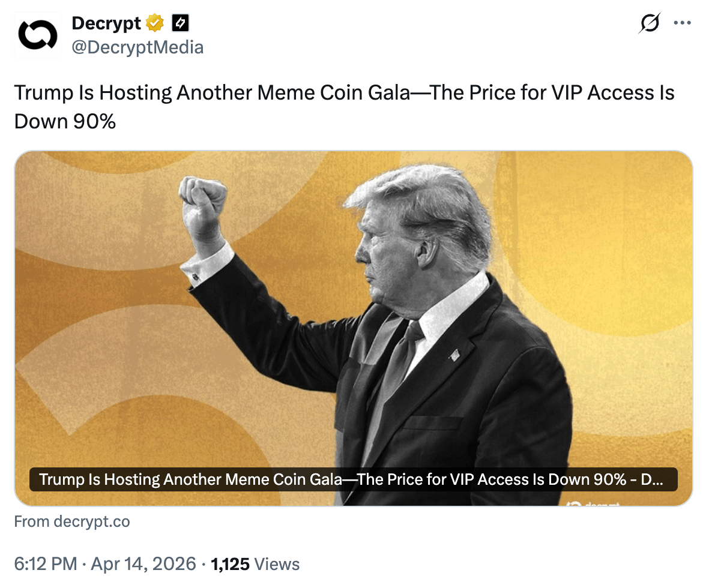Click the flag lapel pin on the suit

pos(454,355)
